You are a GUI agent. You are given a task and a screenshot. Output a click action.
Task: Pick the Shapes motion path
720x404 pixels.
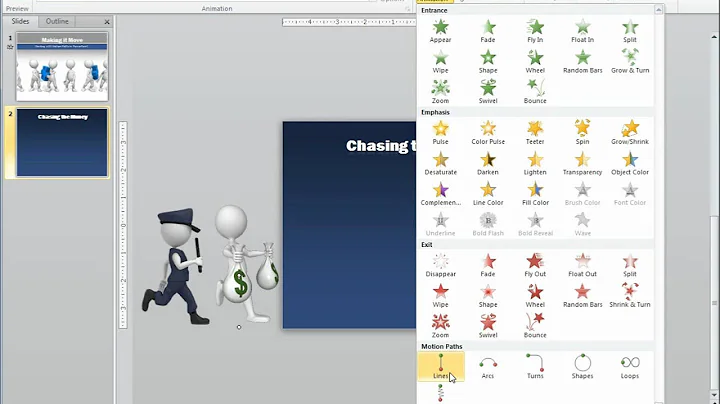pos(582,366)
